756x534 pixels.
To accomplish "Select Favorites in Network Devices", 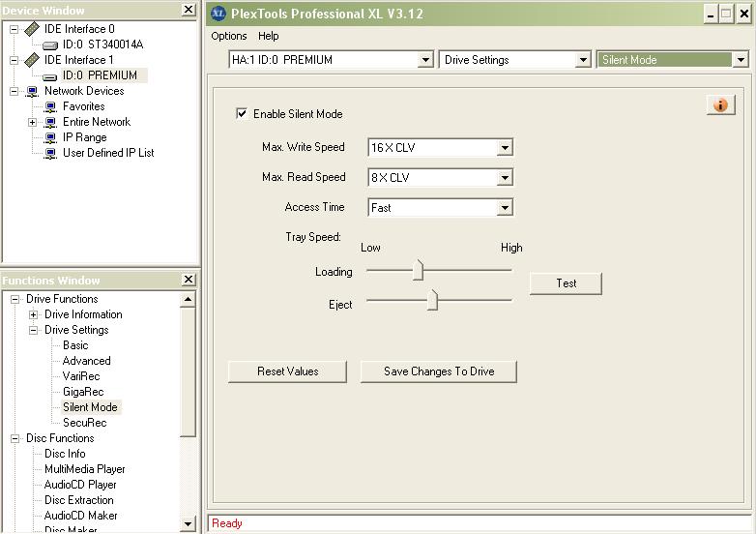I will [84, 106].
